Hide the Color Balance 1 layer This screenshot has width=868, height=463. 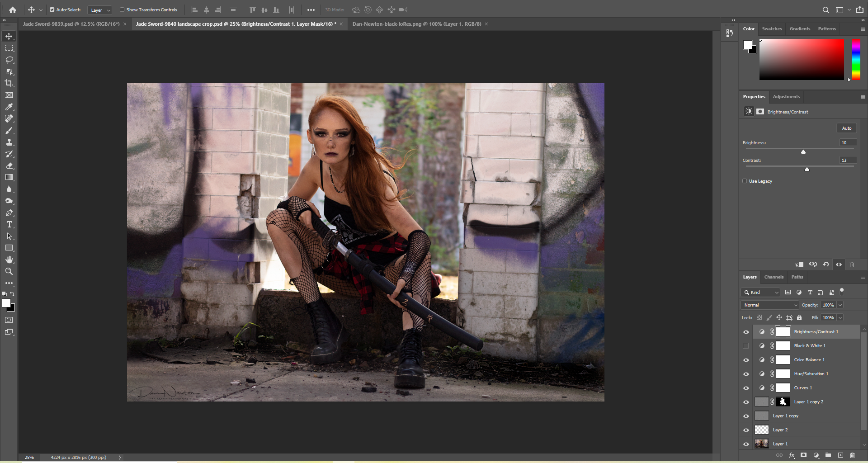tap(746, 360)
